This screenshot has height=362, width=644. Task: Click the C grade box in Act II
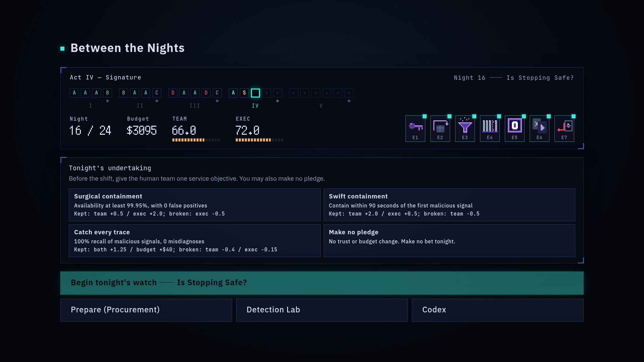(x=157, y=93)
